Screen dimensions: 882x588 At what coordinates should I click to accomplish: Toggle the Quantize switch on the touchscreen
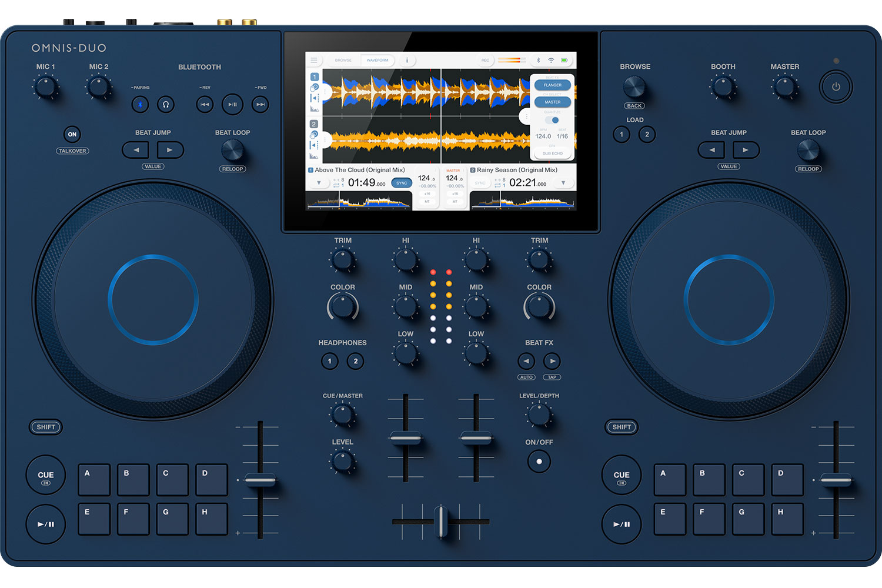tap(552, 120)
